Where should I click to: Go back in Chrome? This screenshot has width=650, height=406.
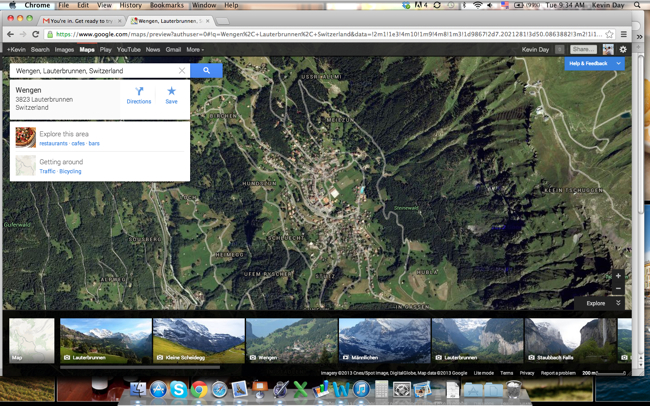pyautogui.click(x=10, y=34)
